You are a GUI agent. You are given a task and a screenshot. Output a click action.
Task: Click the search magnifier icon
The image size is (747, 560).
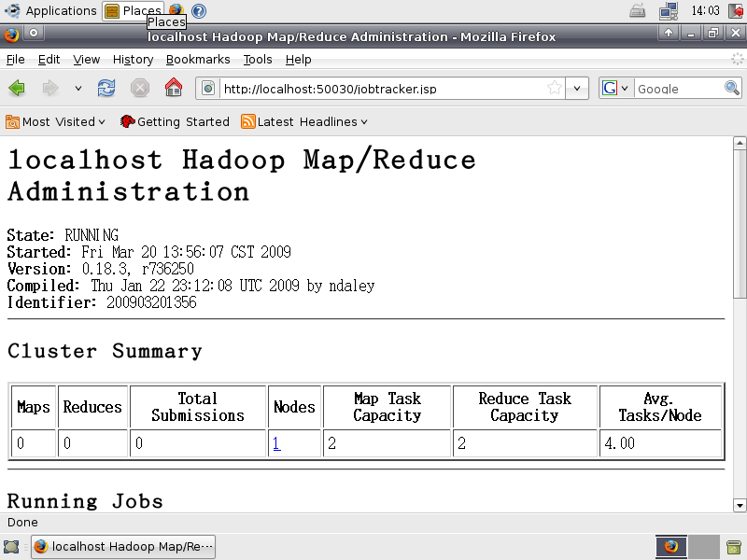coord(732,88)
